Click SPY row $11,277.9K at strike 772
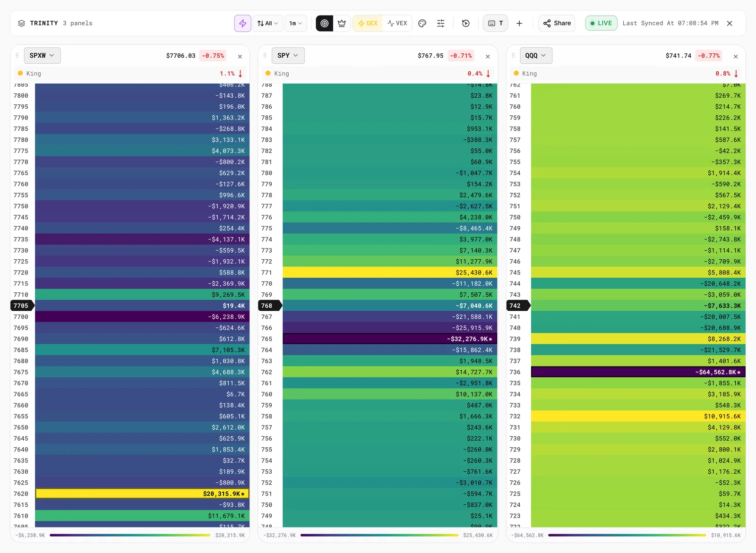This screenshot has height=553, width=756. click(390, 261)
